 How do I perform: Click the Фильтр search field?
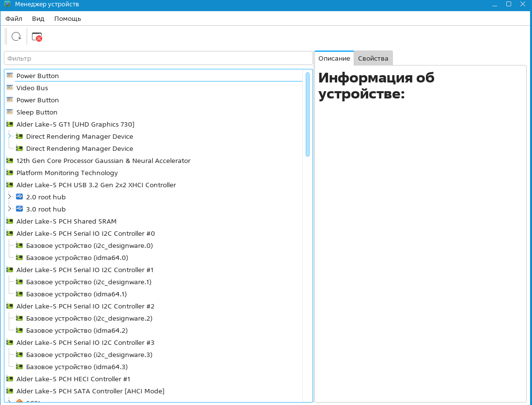coord(158,58)
